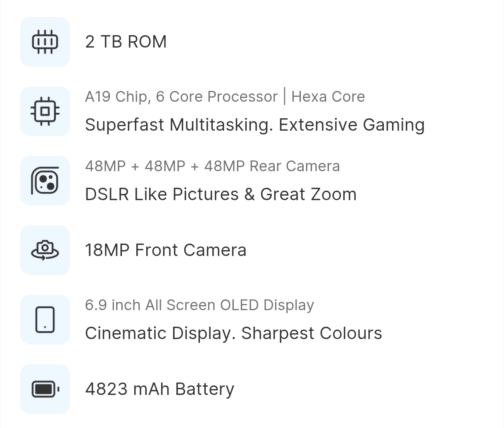Select 48MP + 48MP + 48MP Rear Camera line
Image resolution: width=504 pixels, height=428 pixels.
pos(212,166)
